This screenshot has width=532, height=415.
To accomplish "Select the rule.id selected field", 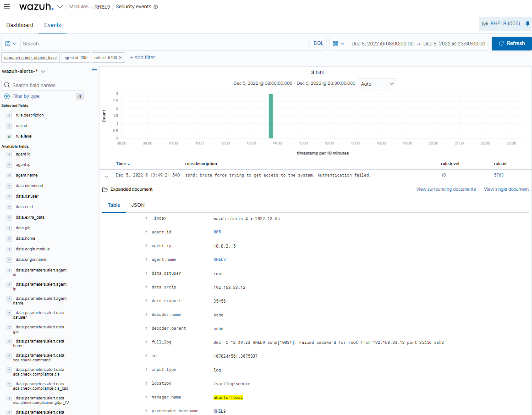I will click(22, 126).
